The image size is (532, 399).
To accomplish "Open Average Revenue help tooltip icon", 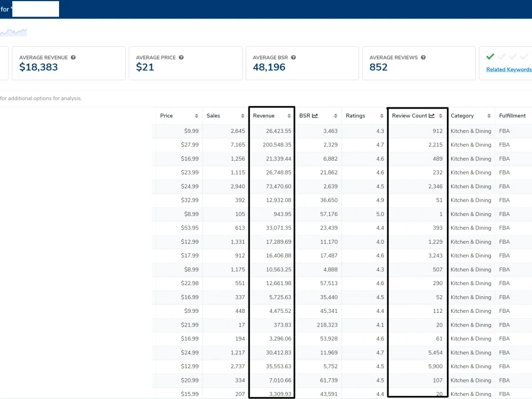I will click(73, 57).
